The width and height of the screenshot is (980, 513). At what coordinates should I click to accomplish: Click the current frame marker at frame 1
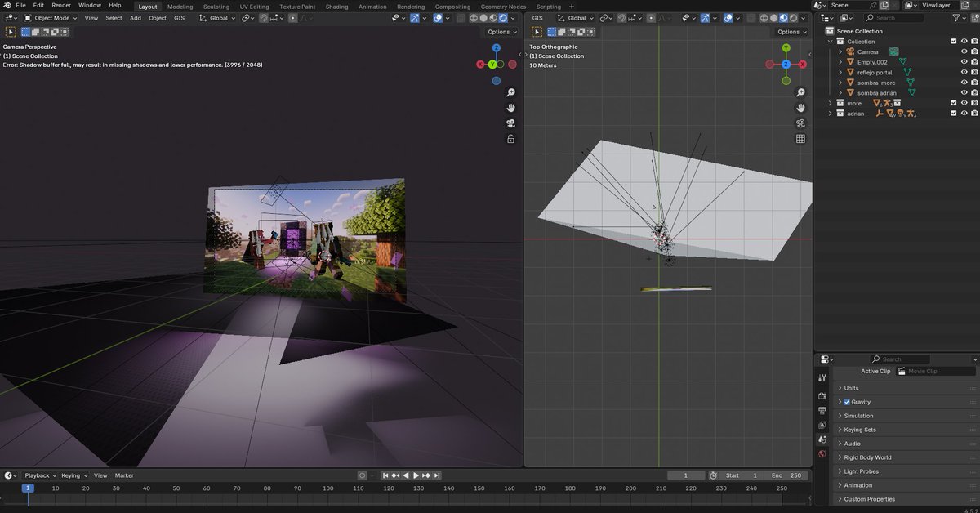tap(28, 488)
